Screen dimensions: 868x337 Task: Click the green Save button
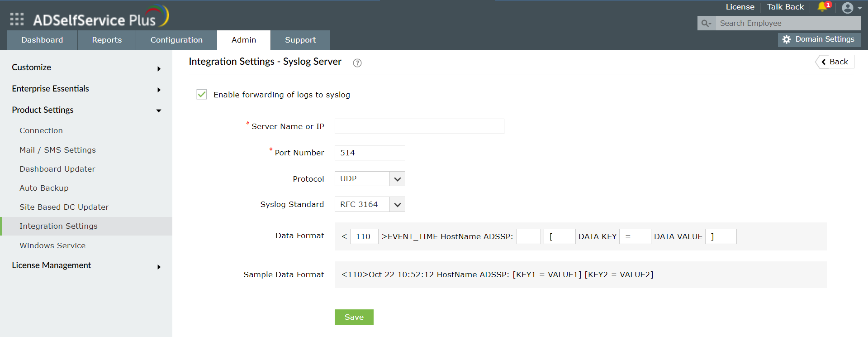[x=354, y=317]
